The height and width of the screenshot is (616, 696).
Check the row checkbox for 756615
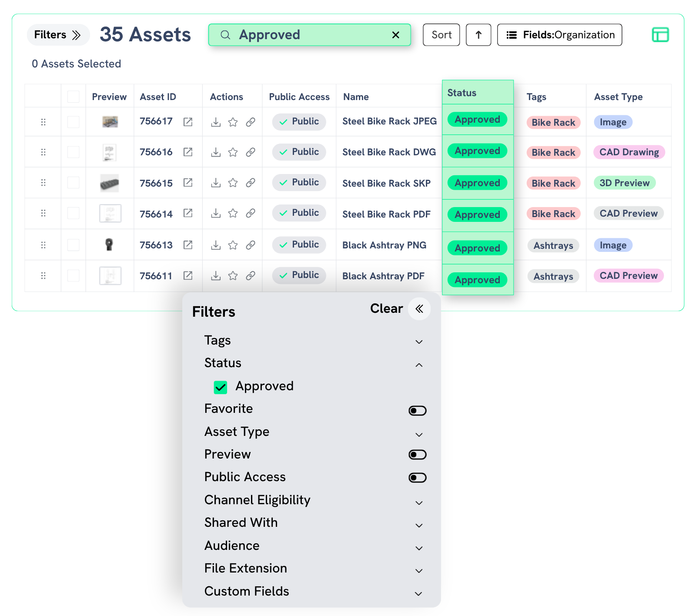[x=74, y=182]
